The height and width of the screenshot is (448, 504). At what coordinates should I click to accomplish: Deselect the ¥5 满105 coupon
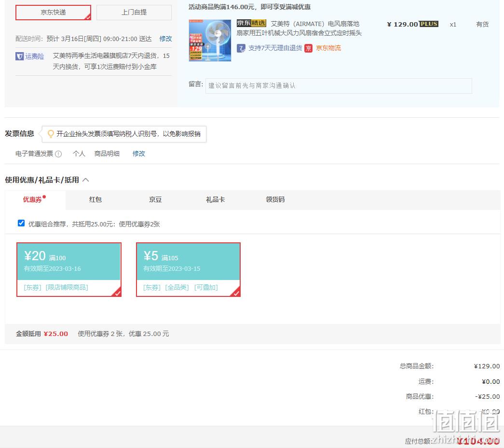(189, 269)
